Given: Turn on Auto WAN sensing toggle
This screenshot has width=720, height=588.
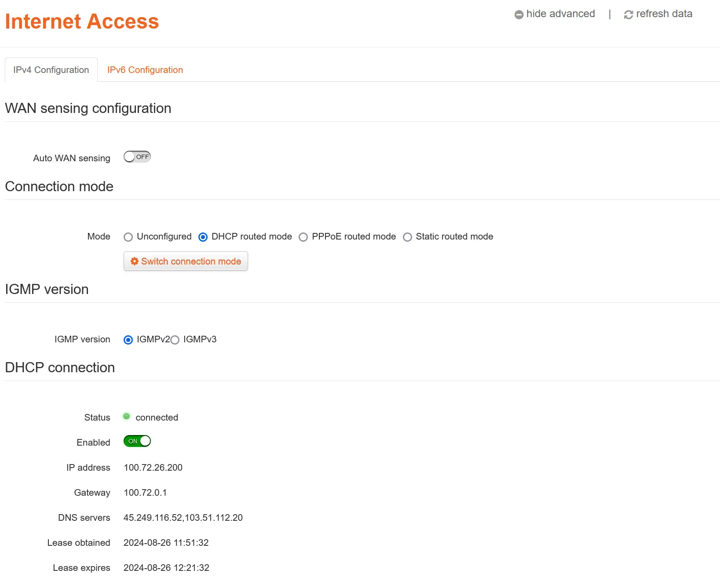Looking at the screenshot, I should click(137, 157).
